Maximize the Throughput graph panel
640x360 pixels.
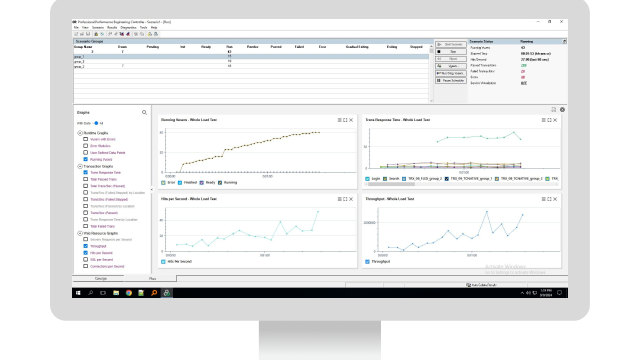[549, 199]
